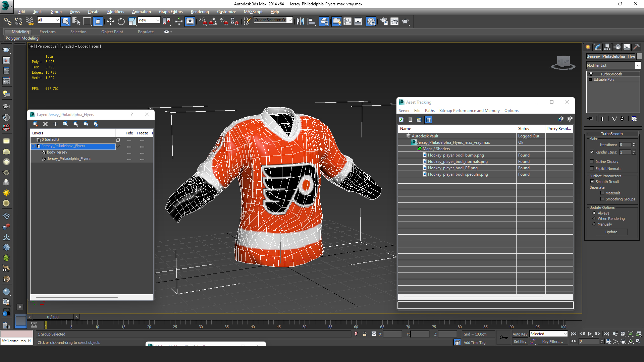
Task: Open the Graph Editors menu
Action: click(x=171, y=12)
